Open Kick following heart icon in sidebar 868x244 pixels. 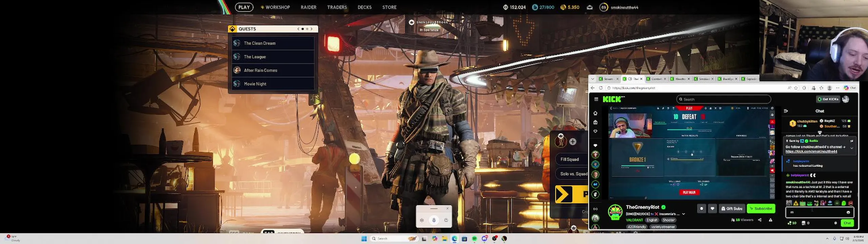tap(595, 131)
